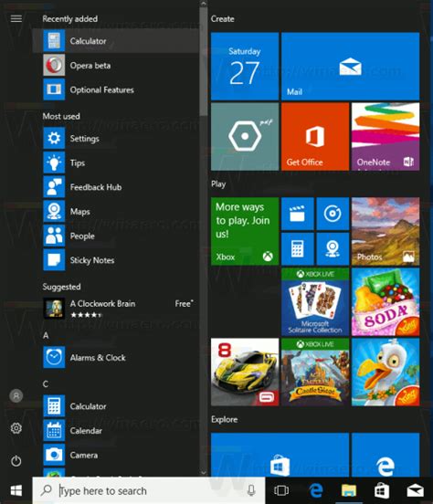Open Maps from the app list

tap(116, 212)
